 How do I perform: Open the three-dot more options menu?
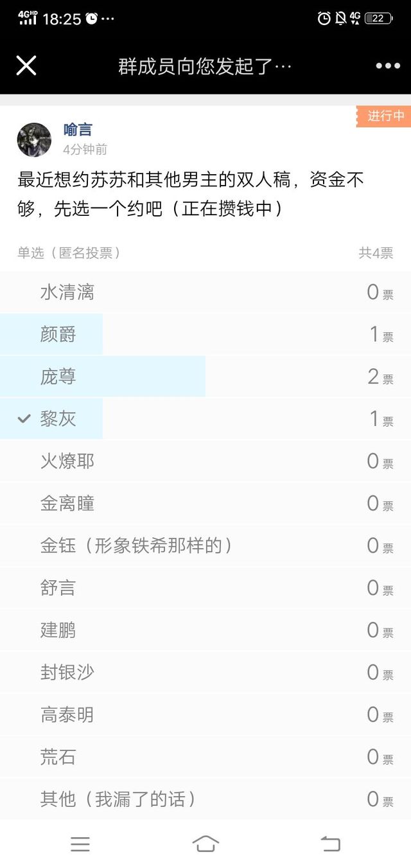[388, 66]
